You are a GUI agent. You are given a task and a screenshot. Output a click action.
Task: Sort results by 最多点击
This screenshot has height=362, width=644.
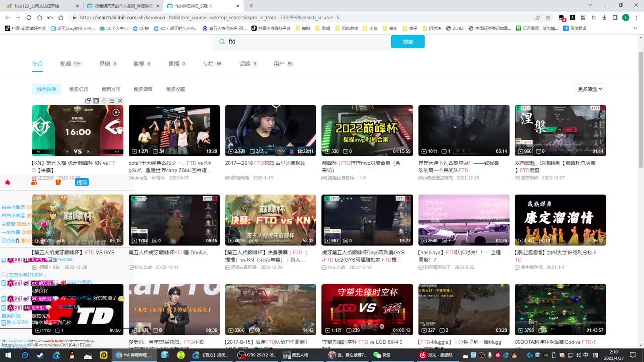click(78, 89)
